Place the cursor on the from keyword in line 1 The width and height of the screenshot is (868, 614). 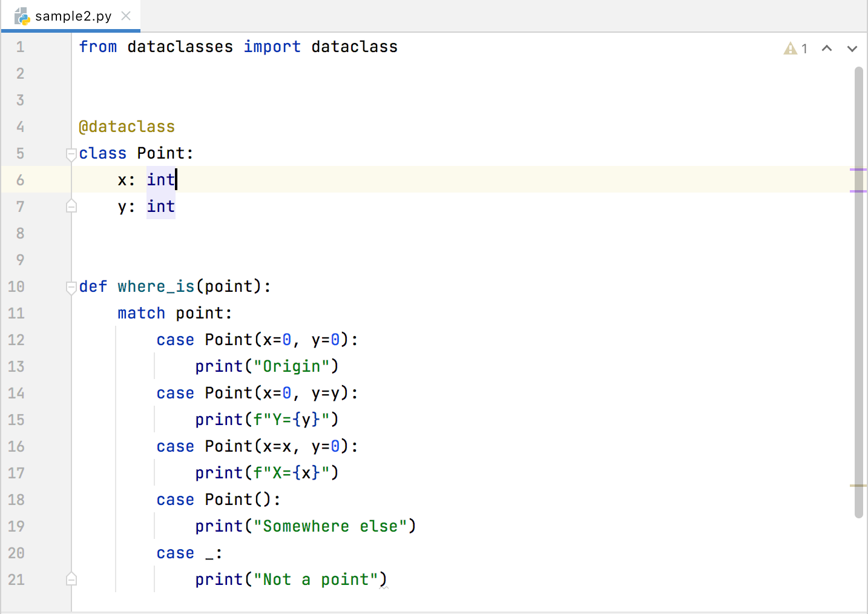click(x=97, y=47)
